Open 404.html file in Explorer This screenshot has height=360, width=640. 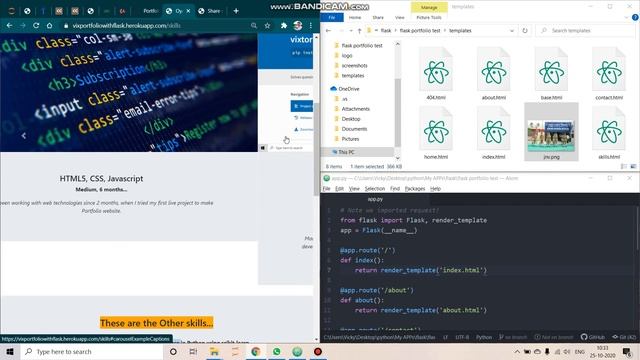pos(436,73)
